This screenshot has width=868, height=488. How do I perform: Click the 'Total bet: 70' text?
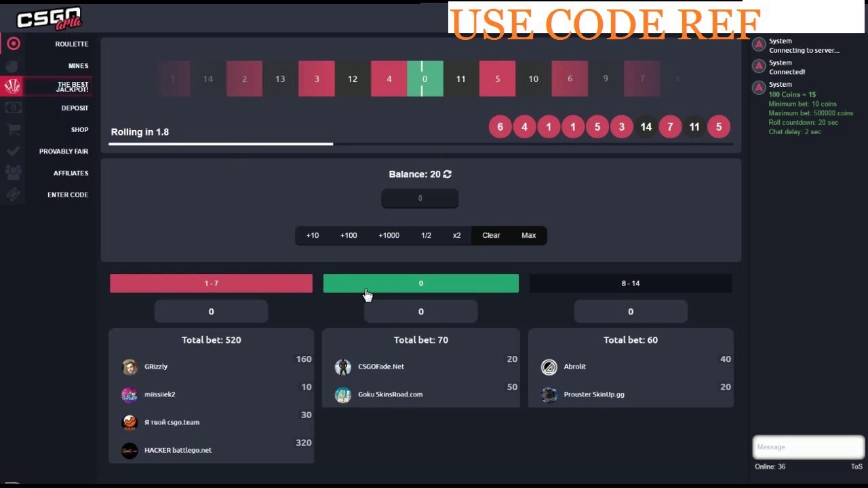pyautogui.click(x=421, y=340)
